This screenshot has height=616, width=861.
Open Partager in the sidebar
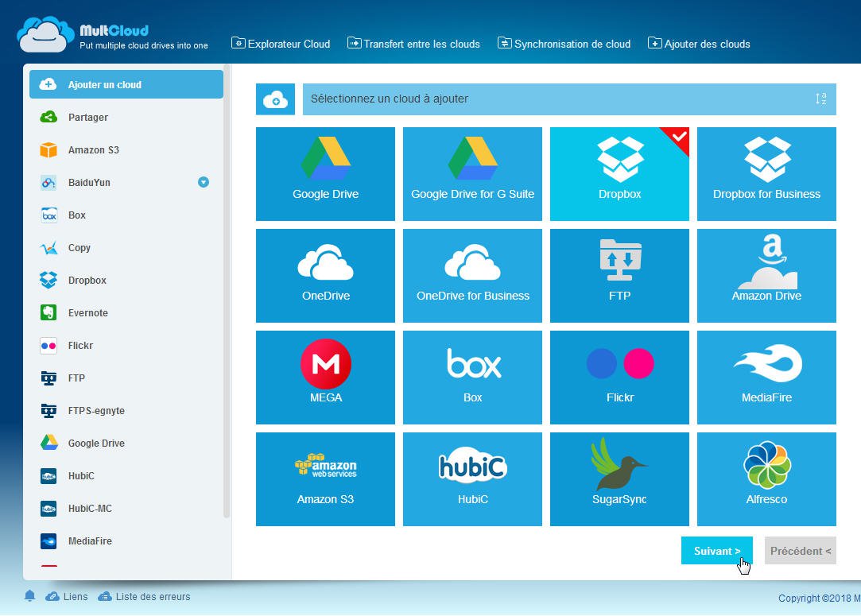[126, 117]
